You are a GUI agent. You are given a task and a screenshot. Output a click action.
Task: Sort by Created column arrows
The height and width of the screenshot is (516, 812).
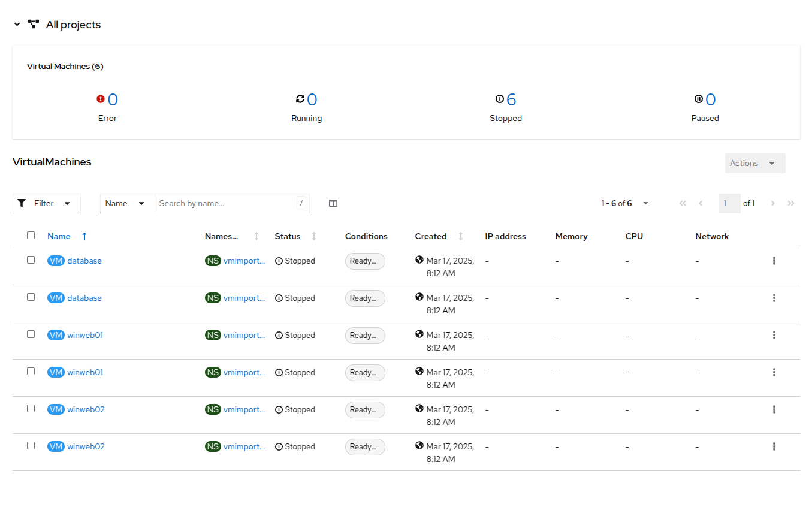point(460,237)
